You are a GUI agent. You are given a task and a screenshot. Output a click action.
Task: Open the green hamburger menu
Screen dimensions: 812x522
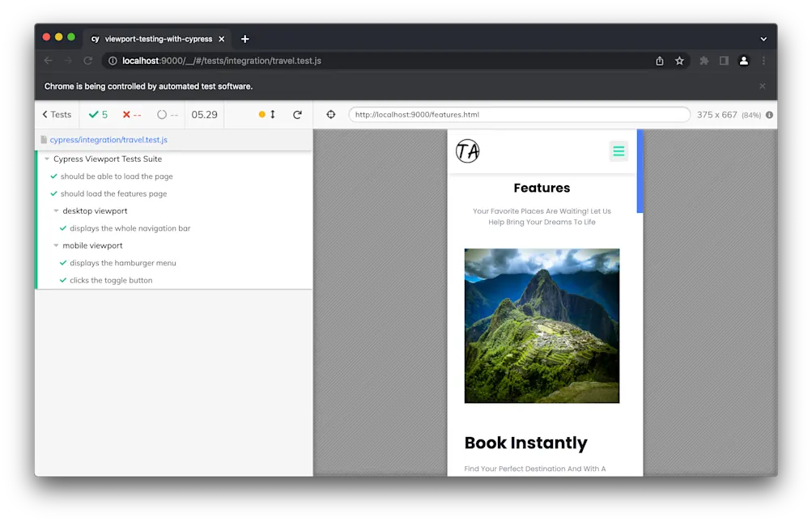619,151
